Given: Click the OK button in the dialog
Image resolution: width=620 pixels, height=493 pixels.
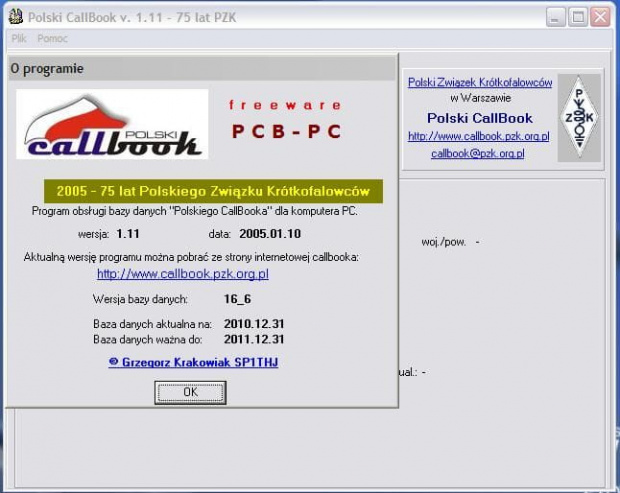Looking at the screenshot, I should coord(190,392).
